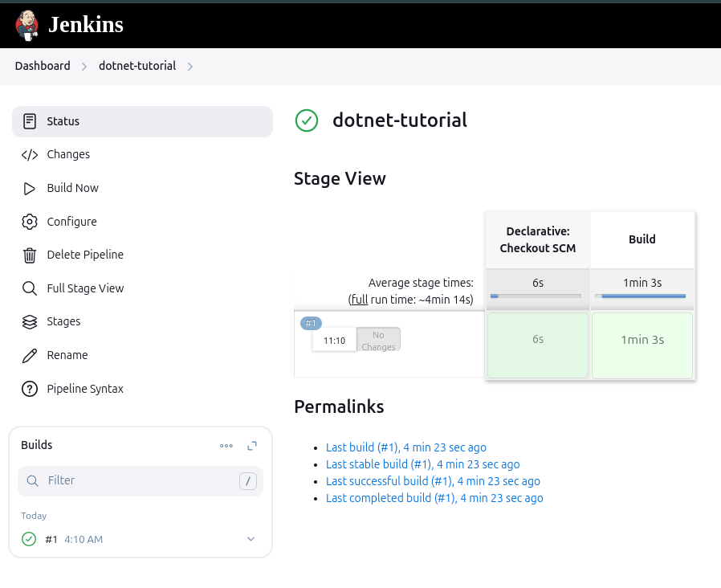Click the green success checkmark next to dotnet-tutorial

coord(307,120)
